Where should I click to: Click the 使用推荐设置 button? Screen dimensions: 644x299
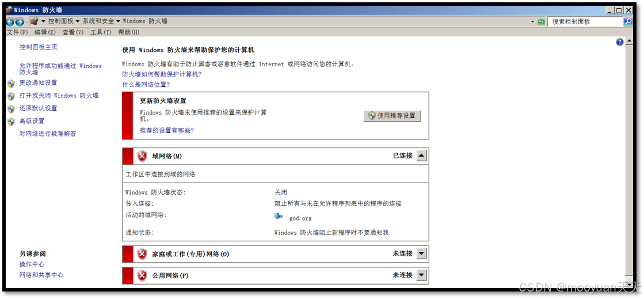393,116
